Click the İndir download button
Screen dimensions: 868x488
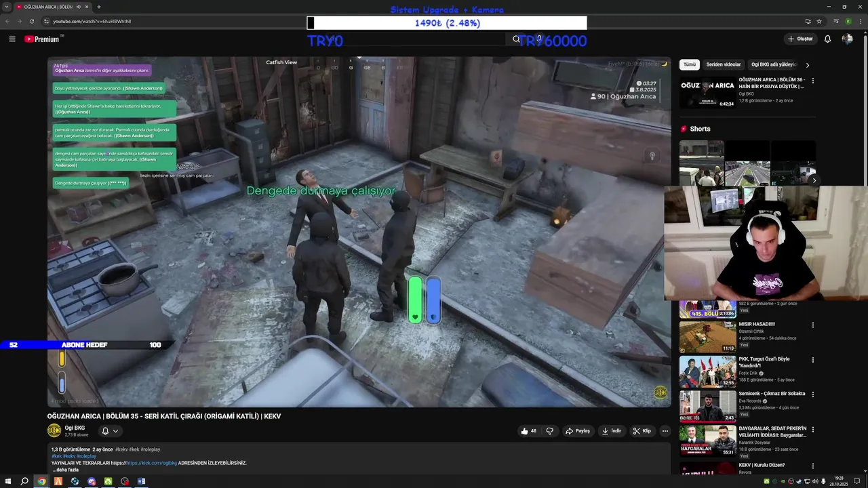[x=611, y=431]
